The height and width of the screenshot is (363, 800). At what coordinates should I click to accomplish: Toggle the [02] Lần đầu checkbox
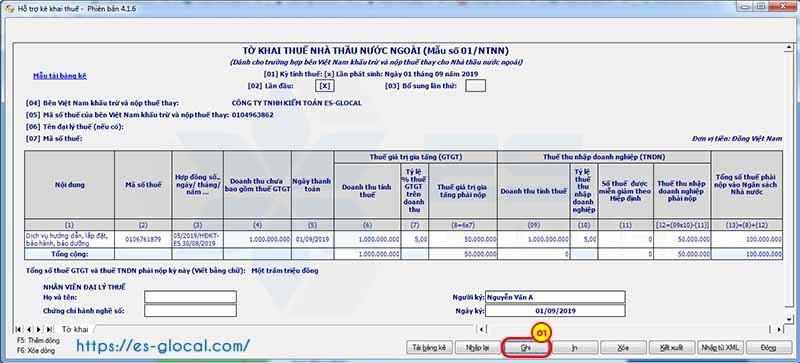coord(326,86)
